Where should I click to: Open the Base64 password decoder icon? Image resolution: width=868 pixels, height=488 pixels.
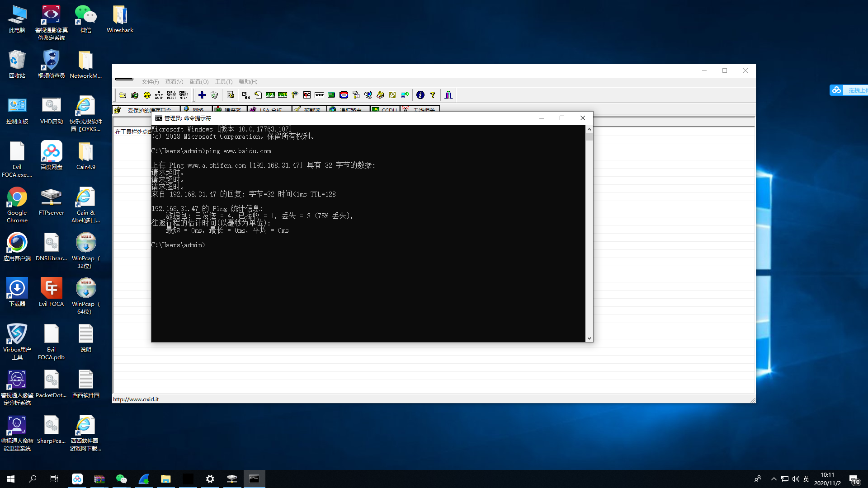click(245, 95)
